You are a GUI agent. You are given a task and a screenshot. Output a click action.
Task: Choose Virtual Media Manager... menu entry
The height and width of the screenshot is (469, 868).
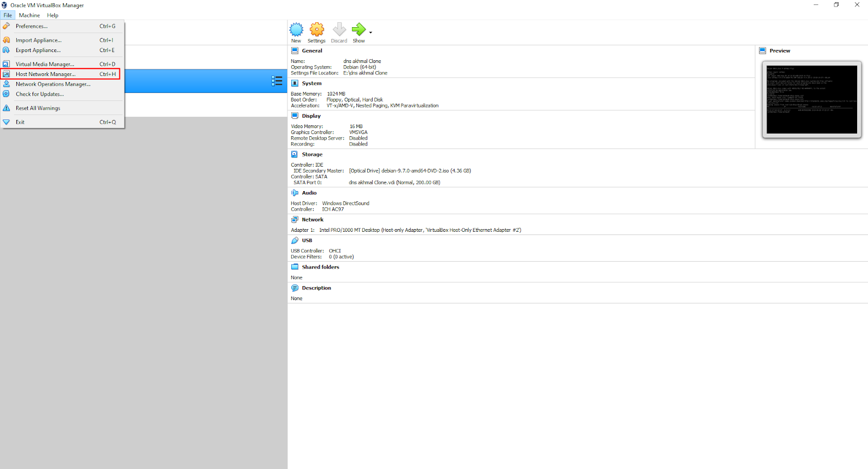click(x=62, y=64)
